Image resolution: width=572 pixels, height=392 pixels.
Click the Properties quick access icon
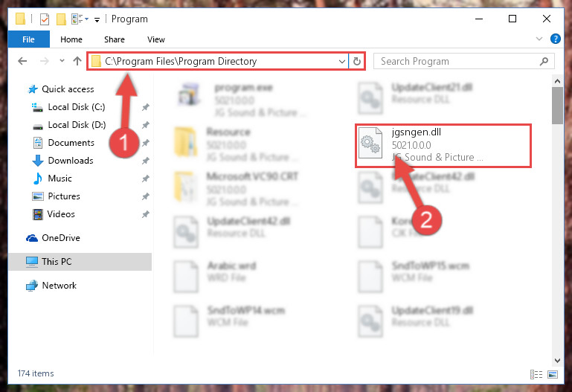[45, 19]
